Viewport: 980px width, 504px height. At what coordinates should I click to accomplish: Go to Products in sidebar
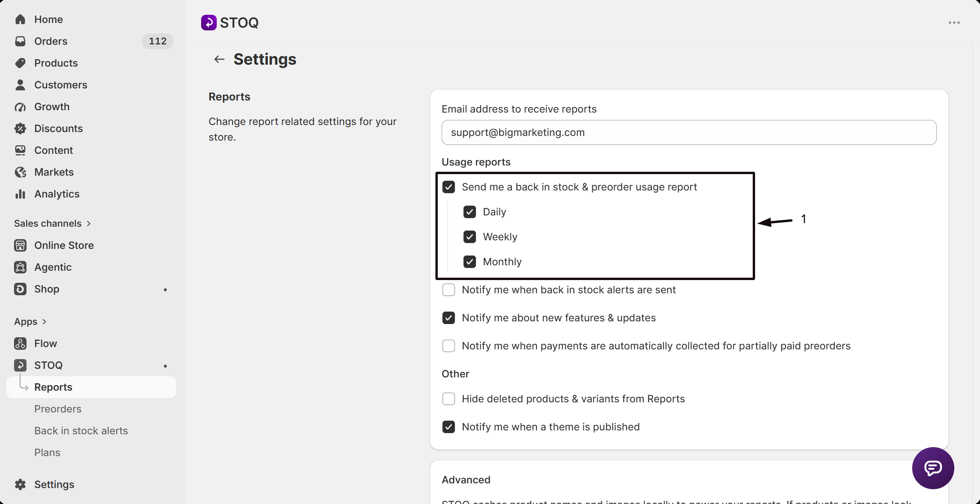tap(91, 63)
